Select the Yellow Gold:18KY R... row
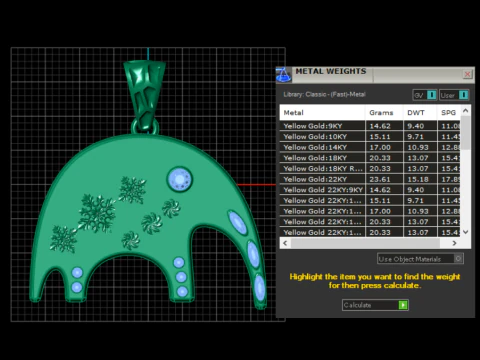 (x=370, y=169)
